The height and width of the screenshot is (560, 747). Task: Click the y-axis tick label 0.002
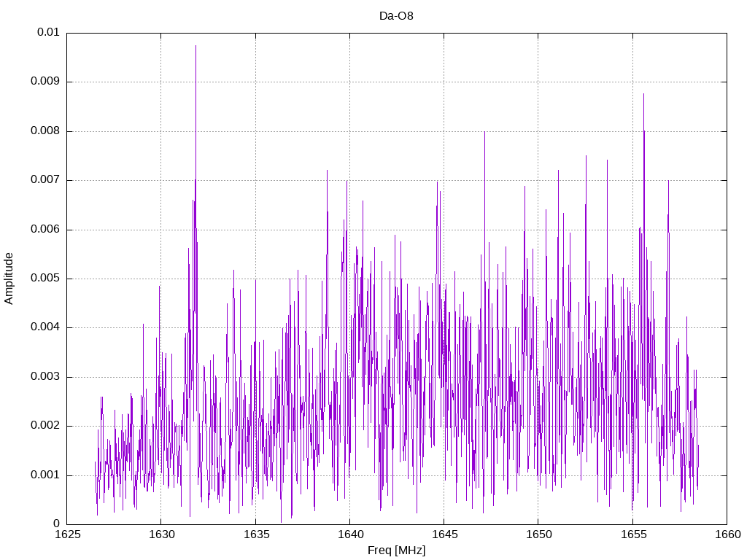pyautogui.click(x=45, y=426)
